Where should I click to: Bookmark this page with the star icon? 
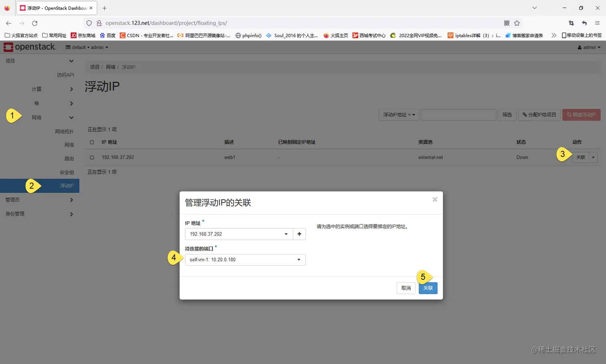tap(517, 23)
